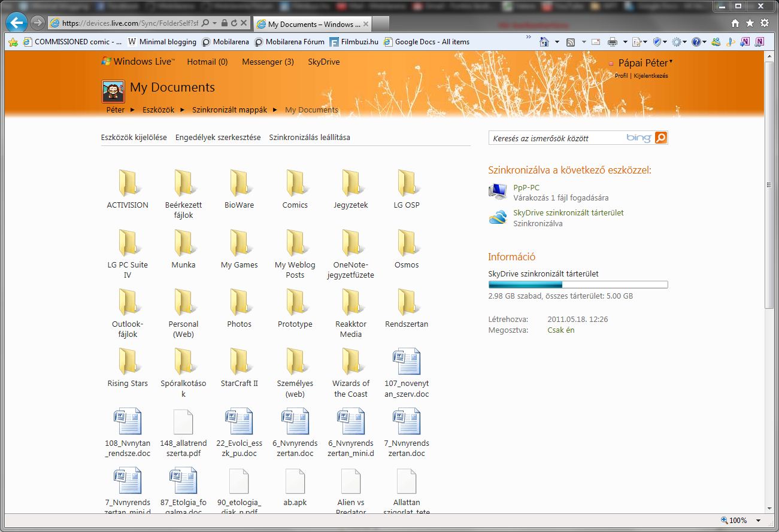Open the SkyDrive menu item
The height and width of the screenshot is (532, 779).
point(324,62)
